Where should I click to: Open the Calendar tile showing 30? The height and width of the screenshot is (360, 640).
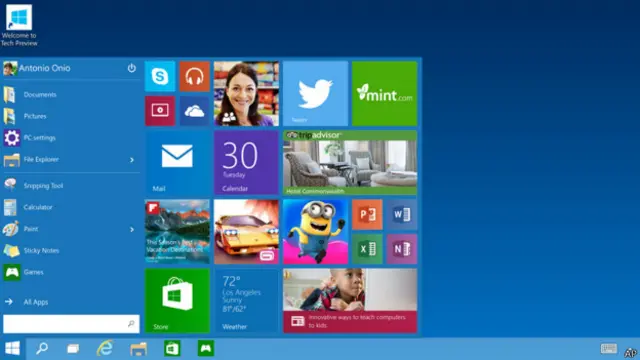[x=247, y=162]
